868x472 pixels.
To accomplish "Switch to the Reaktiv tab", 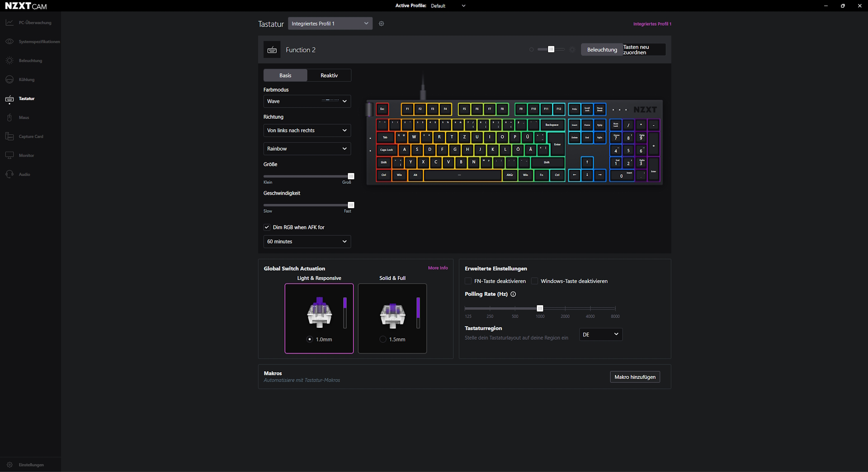I will 329,75.
